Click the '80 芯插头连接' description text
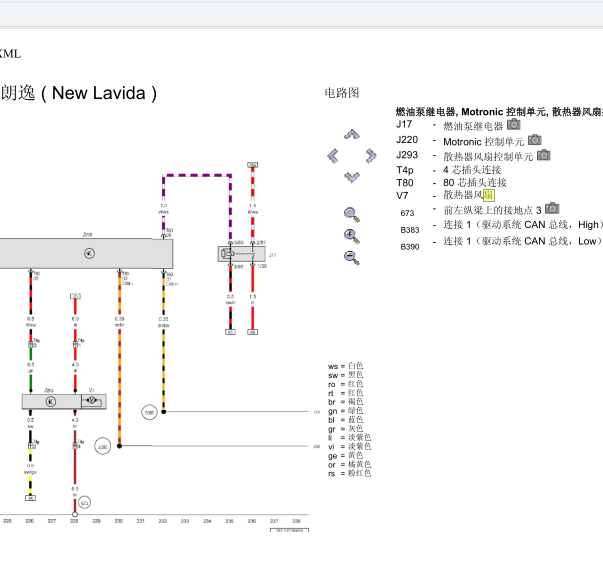The height and width of the screenshot is (585, 603). coord(475,182)
